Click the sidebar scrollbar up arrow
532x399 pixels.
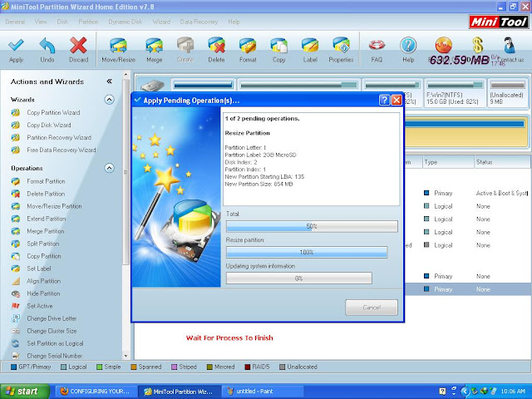coord(126,74)
